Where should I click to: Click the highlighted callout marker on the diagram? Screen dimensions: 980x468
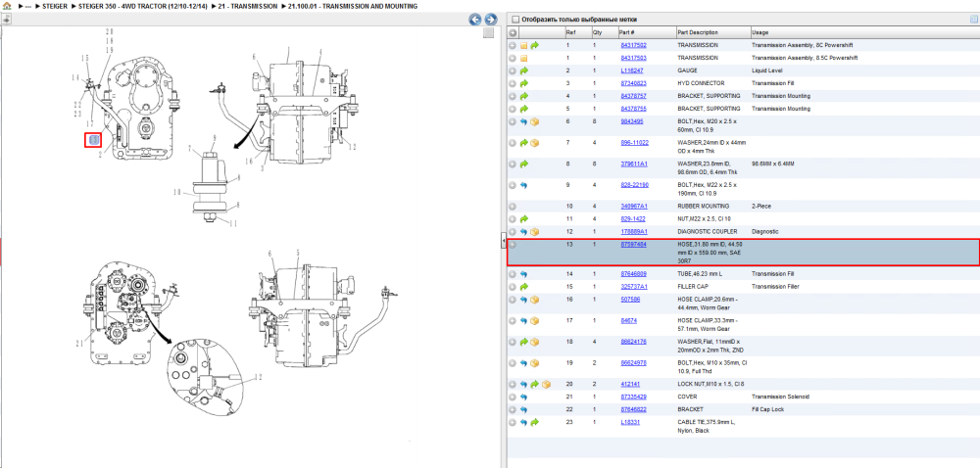pos(92,140)
